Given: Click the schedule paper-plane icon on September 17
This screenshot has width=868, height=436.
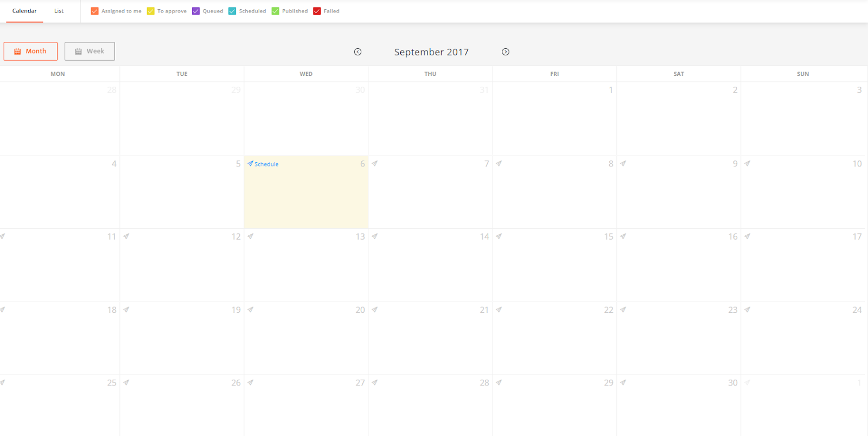Looking at the screenshot, I should point(748,236).
